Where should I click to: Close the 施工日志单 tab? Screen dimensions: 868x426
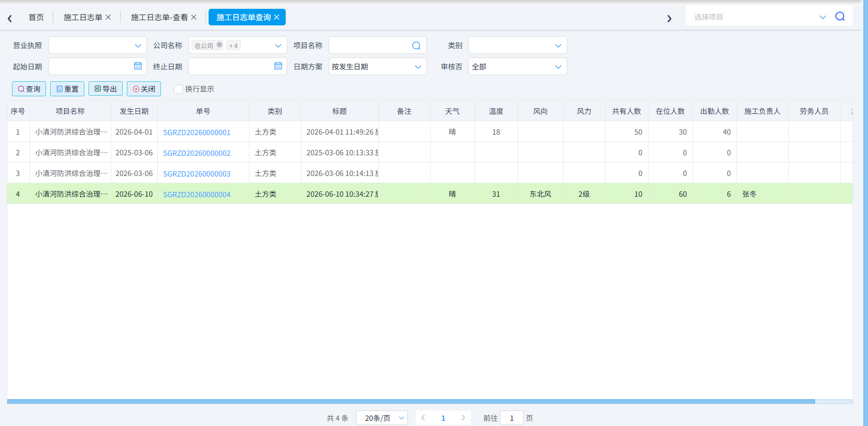(x=108, y=17)
